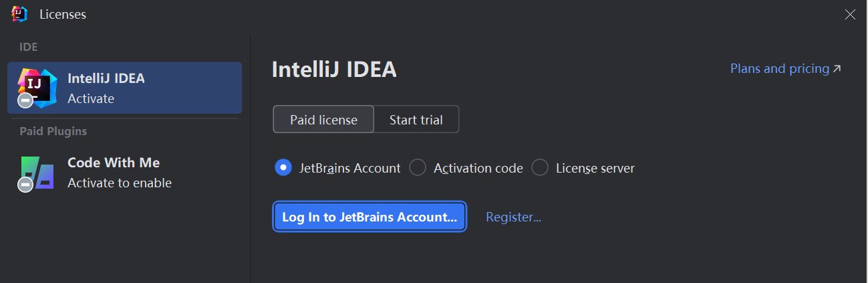The image size is (868, 283).
Task: Open the Register link
Action: click(513, 217)
